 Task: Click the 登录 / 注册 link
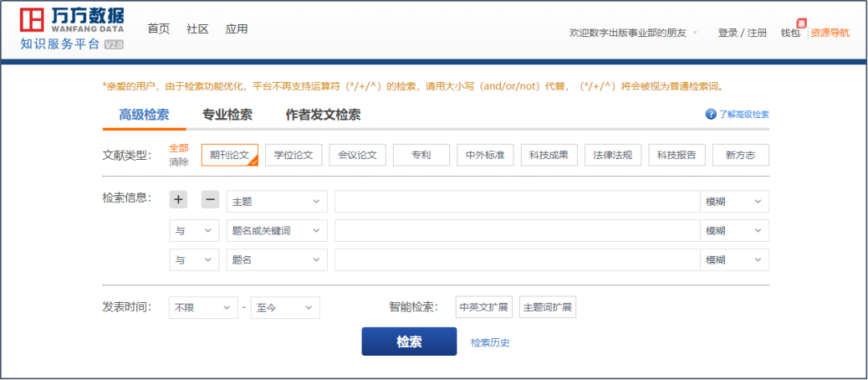click(743, 33)
